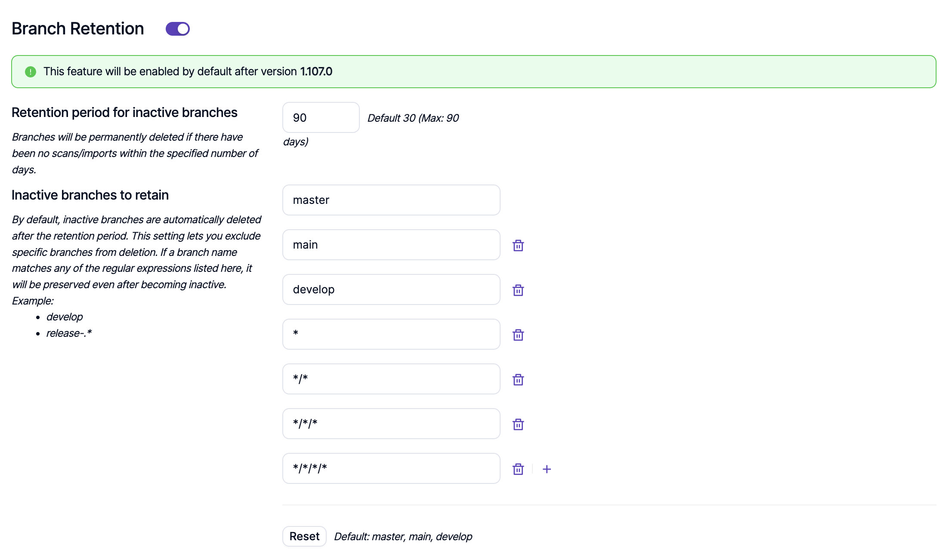Click into the 'main' branch field
This screenshot has width=946, height=560.
391,245
